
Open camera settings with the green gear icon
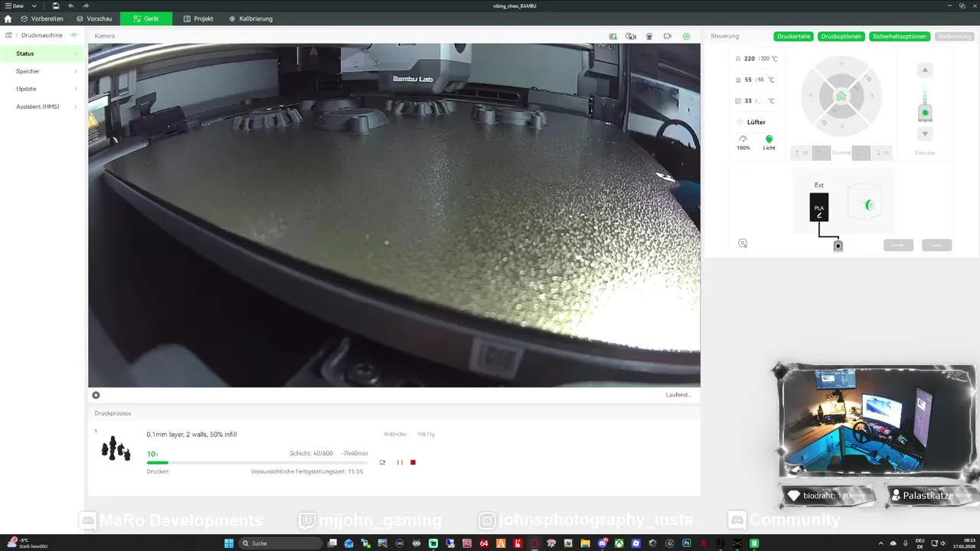[686, 36]
